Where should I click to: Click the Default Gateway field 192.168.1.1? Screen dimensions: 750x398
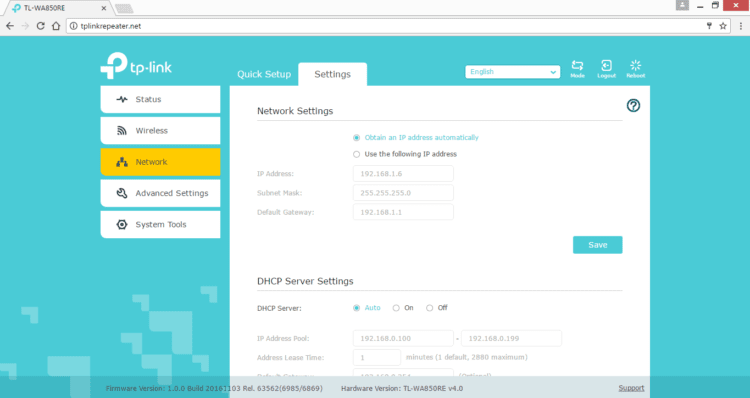click(x=403, y=212)
